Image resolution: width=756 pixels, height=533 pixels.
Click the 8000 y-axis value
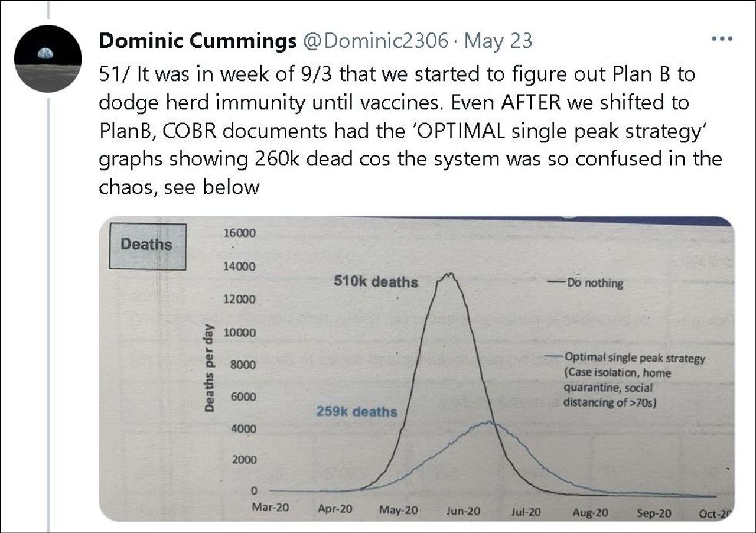tap(243, 365)
